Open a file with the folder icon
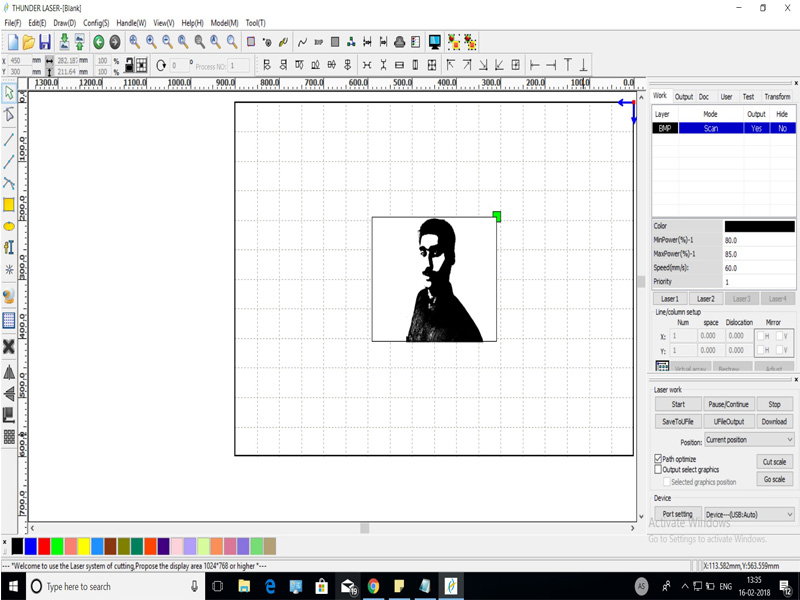 [x=29, y=42]
